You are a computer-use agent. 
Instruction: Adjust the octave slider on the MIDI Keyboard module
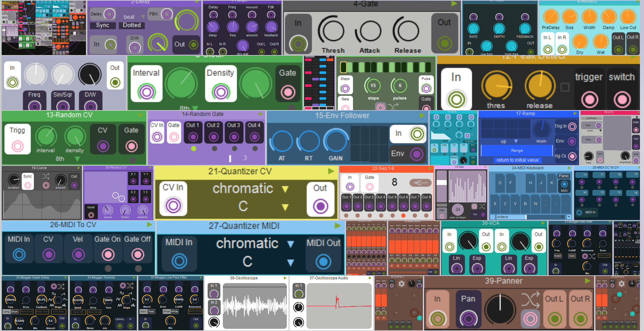tap(526, 217)
